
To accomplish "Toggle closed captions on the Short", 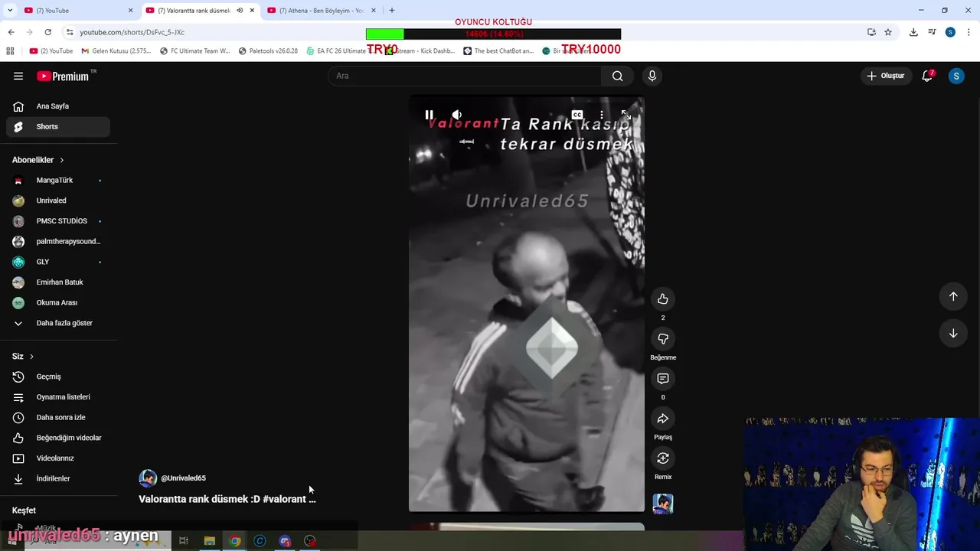I will (x=577, y=115).
